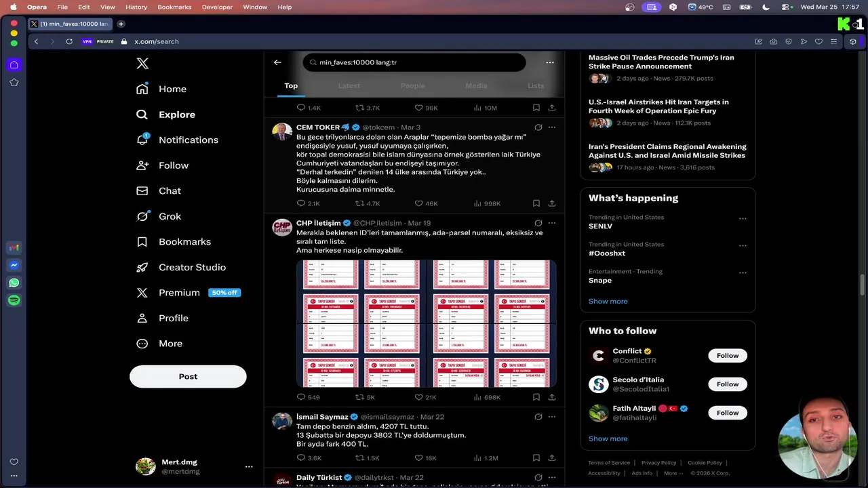Share CEM TOKER's post
This screenshot has width=868, height=488.
click(x=552, y=203)
